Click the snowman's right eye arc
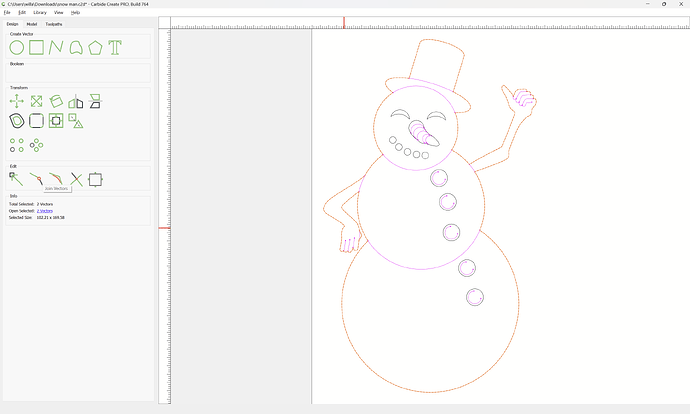690x414 pixels. [x=436, y=114]
